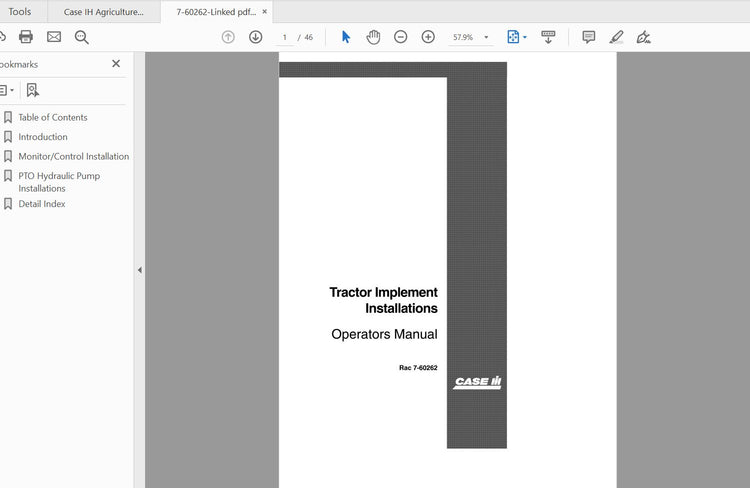The width and height of the screenshot is (750, 488).
Task: Click the Fit page options icon
Action: [x=513, y=37]
